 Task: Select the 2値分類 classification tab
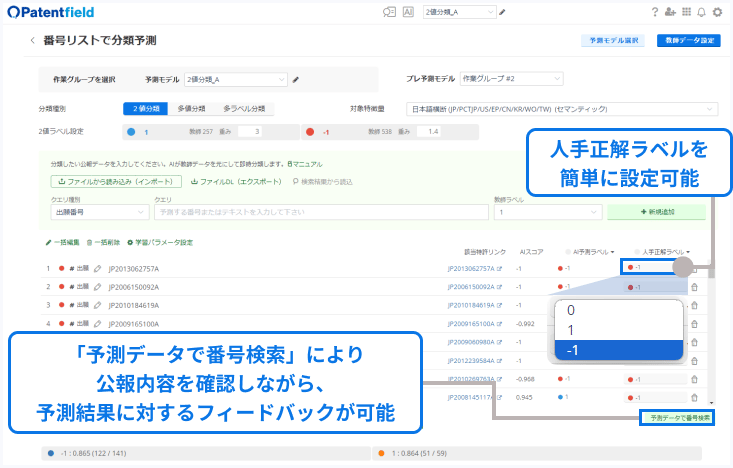click(146, 108)
